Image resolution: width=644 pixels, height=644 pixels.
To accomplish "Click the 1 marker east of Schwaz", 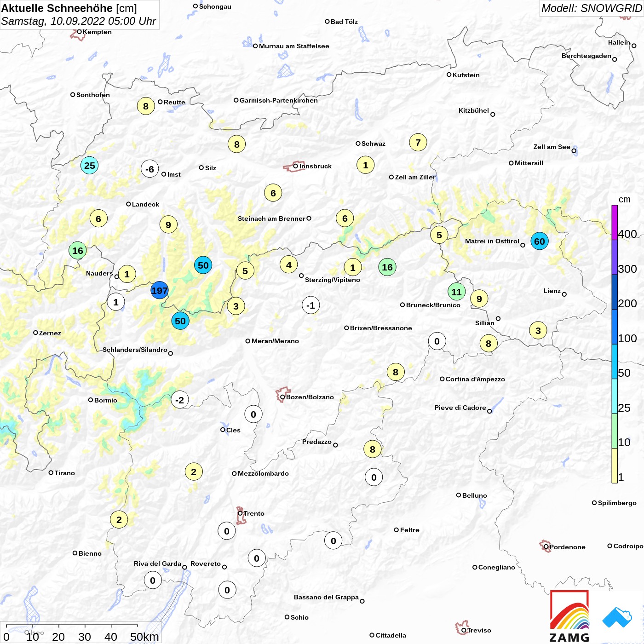I will pyautogui.click(x=366, y=165).
